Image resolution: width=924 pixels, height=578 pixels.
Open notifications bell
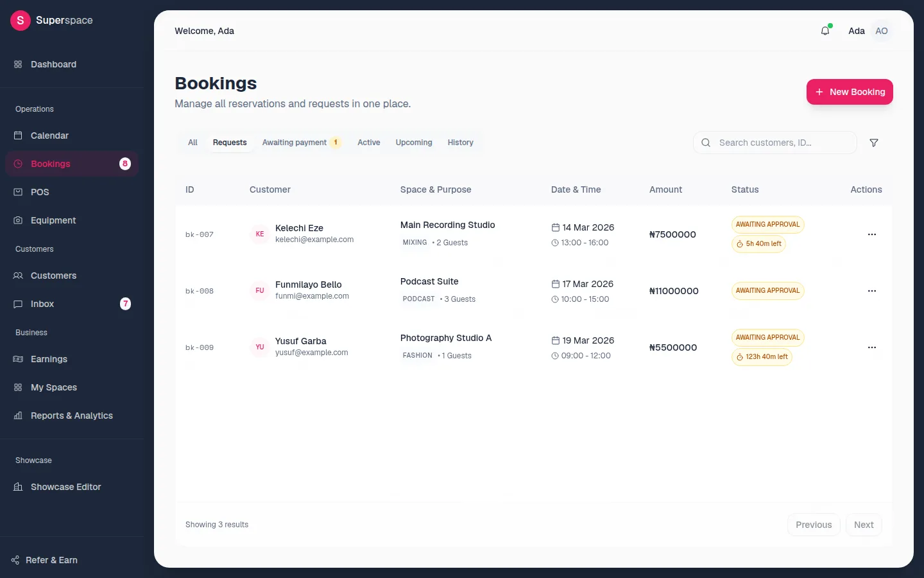point(825,31)
